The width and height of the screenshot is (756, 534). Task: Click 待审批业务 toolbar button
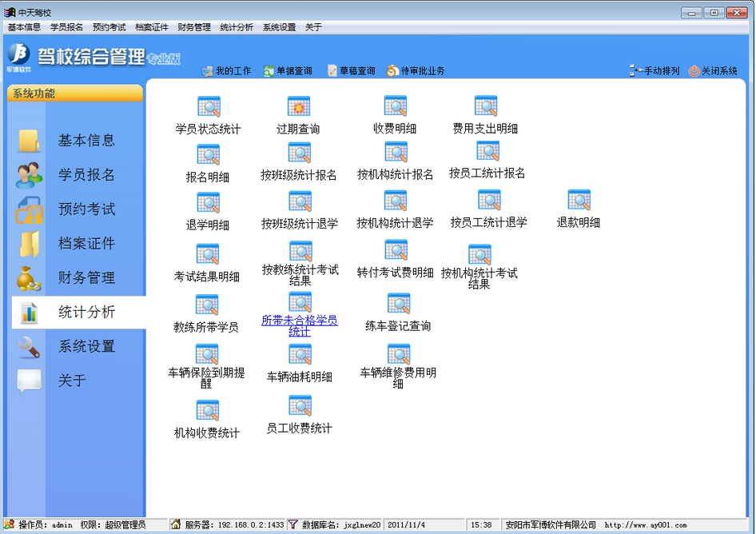416,71
